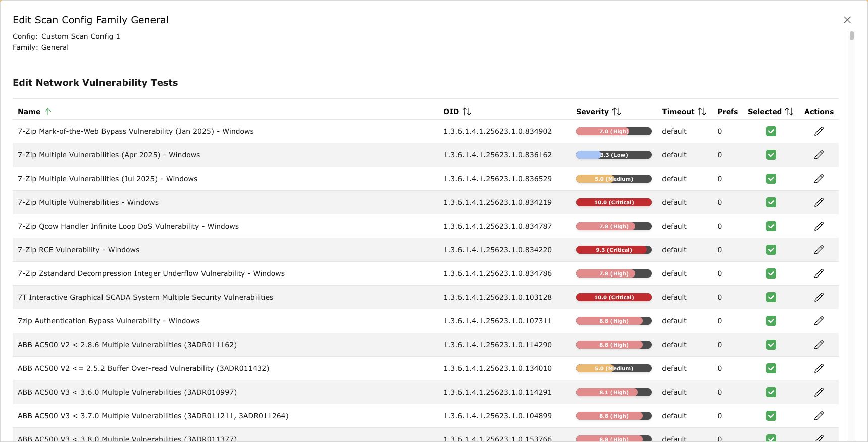This screenshot has height=442, width=868.
Task: Sort by Severity using arrows icon
Action: tap(616, 112)
